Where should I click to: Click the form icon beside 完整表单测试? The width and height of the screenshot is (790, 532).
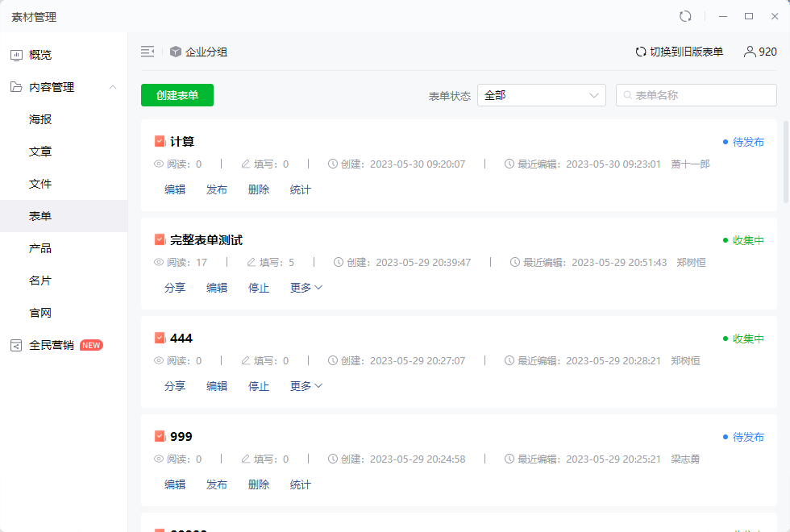[160, 239]
